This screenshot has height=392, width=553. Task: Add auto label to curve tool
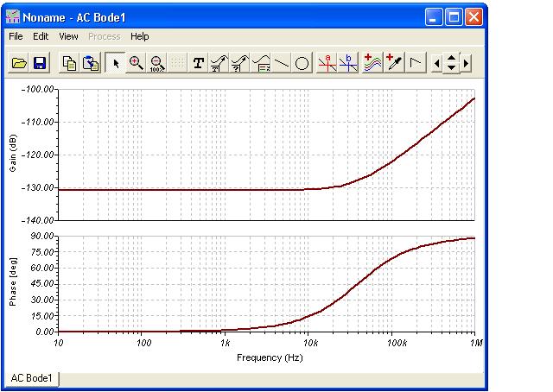coord(219,63)
